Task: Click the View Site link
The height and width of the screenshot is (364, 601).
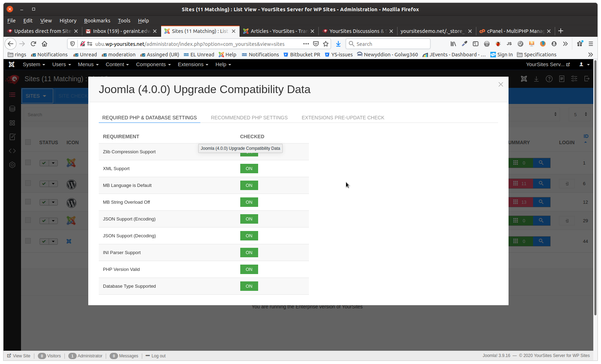Action: (19, 356)
